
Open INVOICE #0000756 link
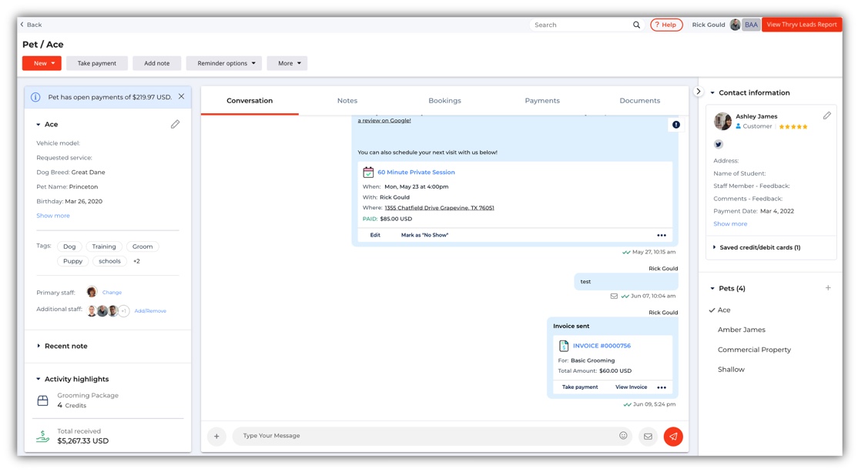602,346
